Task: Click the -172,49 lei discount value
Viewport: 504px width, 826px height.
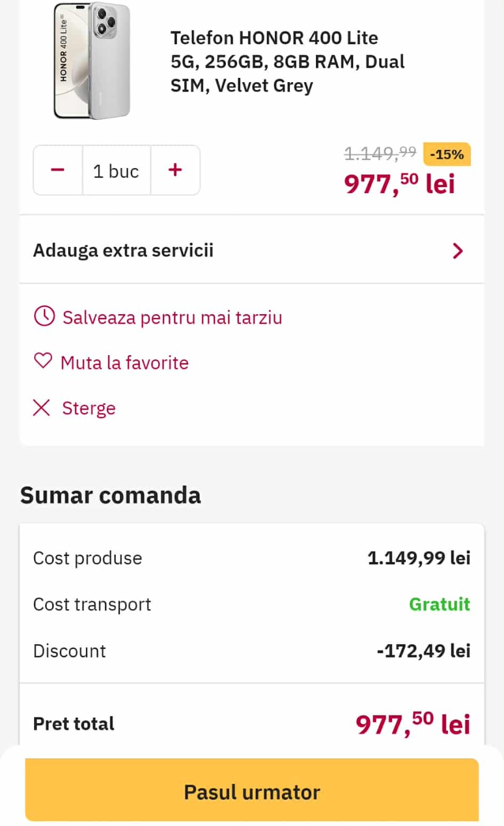Action: coord(424,651)
